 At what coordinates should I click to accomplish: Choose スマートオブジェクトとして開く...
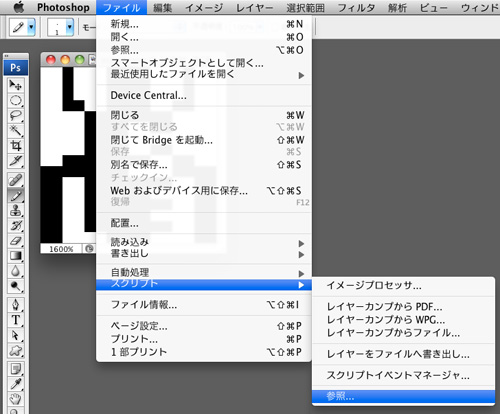coord(204,63)
